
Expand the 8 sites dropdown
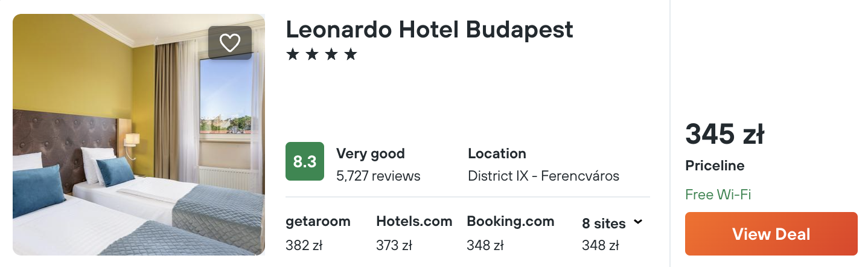[604, 224]
